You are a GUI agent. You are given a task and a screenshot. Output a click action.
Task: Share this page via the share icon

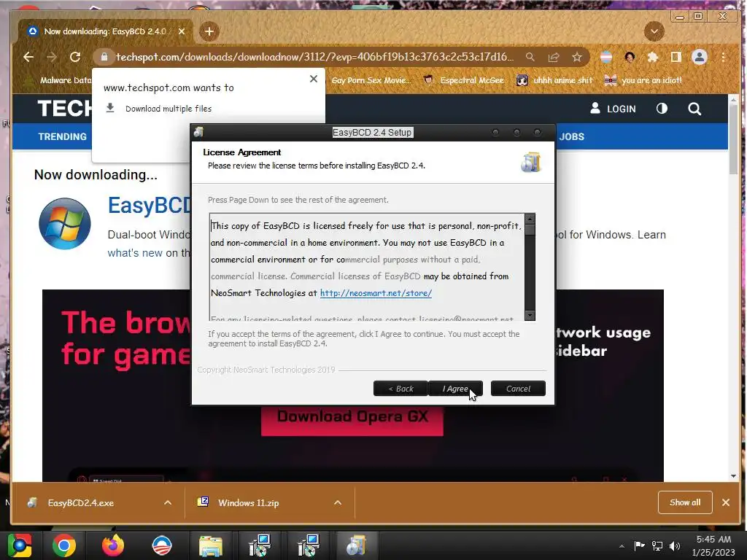tap(554, 57)
